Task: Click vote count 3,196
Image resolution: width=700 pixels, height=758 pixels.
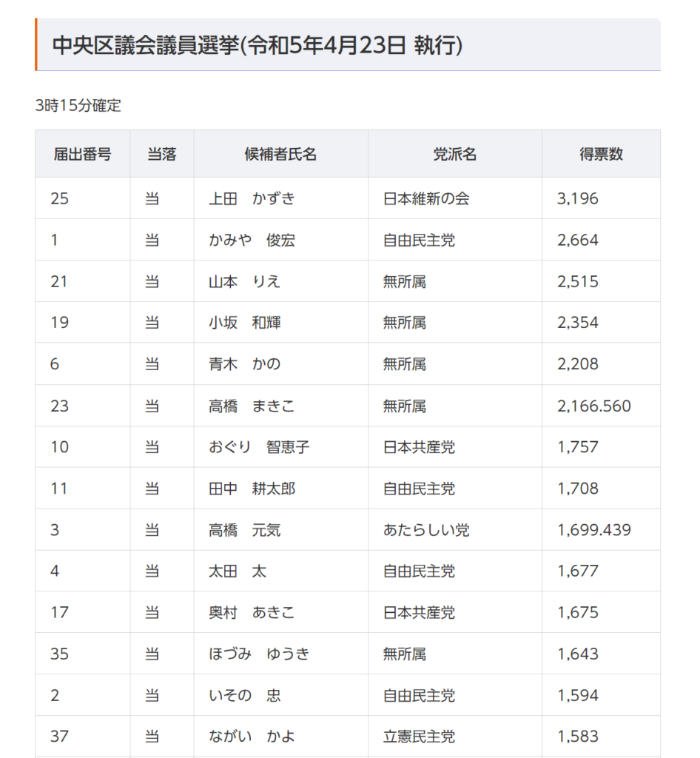Action: 578,198
